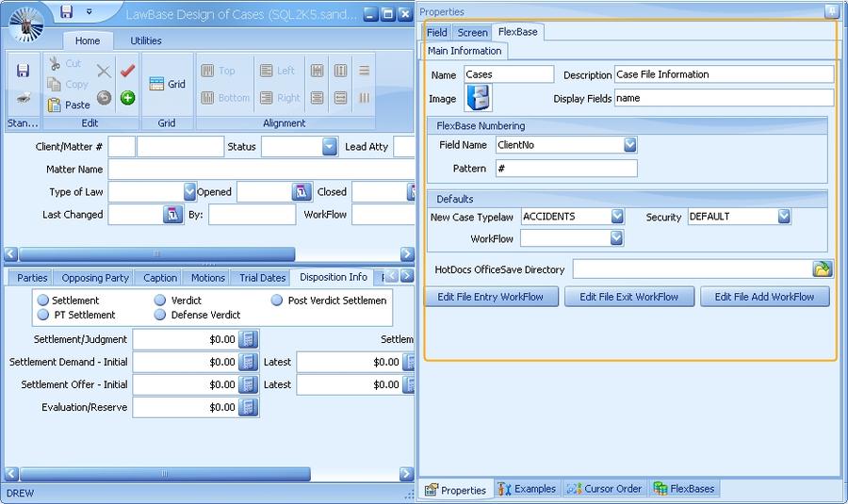The image size is (848, 504).
Task: Click the large Save icon in ribbon
Action: [x=23, y=71]
